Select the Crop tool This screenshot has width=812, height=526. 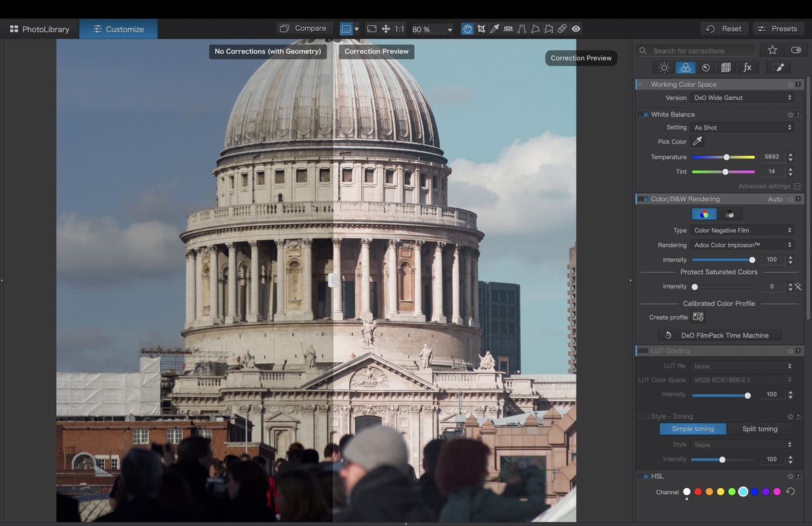481,28
